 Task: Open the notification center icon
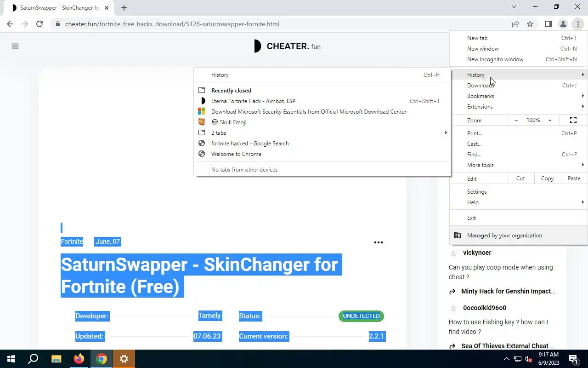573,359
